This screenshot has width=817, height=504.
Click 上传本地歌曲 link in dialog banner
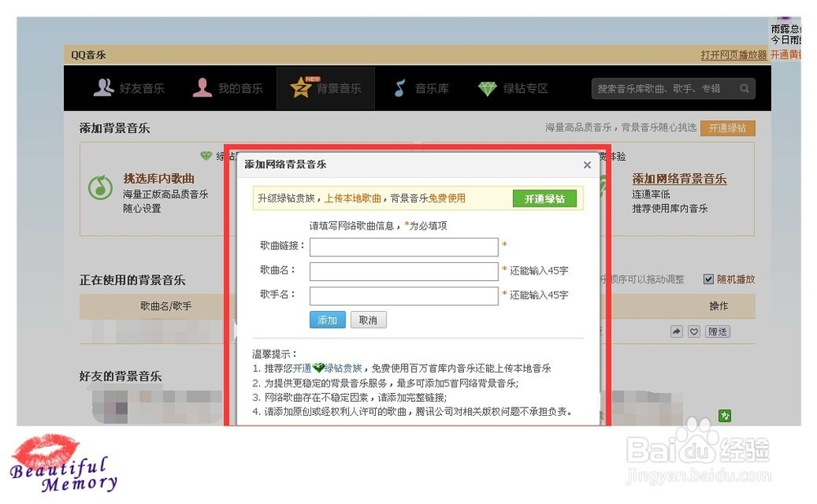353,198
